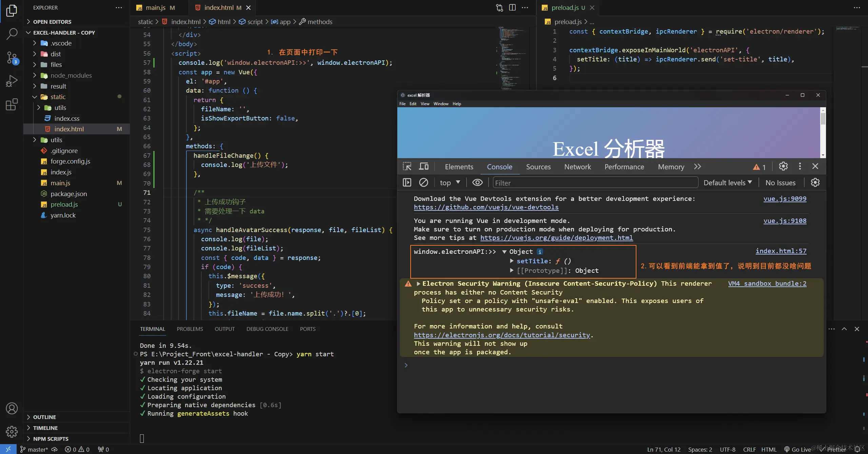
Task: Select the DevTools inspect element icon
Action: (407, 167)
